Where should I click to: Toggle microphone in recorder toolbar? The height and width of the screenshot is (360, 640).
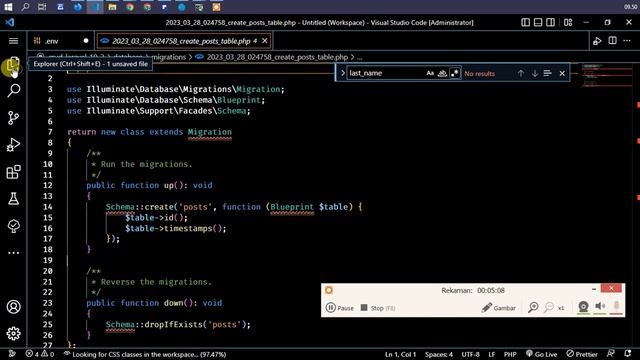(616, 306)
